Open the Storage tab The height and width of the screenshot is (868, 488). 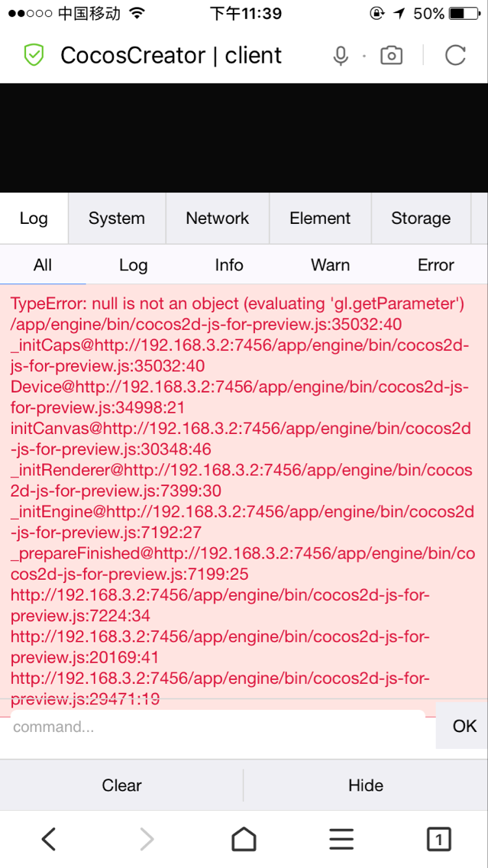tap(421, 219)
